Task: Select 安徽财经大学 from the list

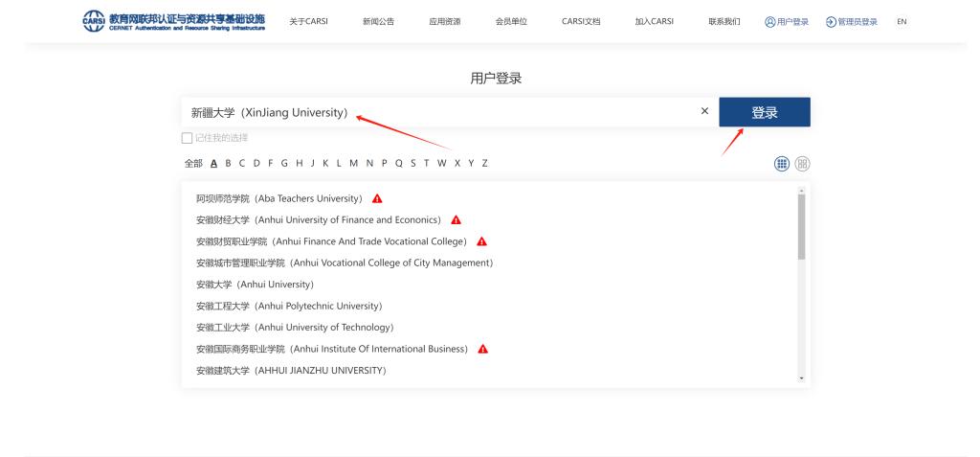Action: click(x=319, y=219)
